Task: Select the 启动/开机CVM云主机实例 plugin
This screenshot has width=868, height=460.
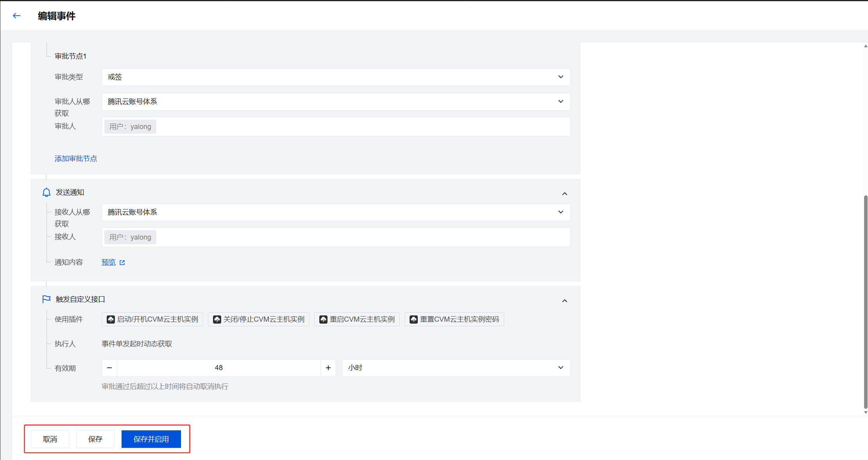Action: pyautogui.click(x=152, y=319)
